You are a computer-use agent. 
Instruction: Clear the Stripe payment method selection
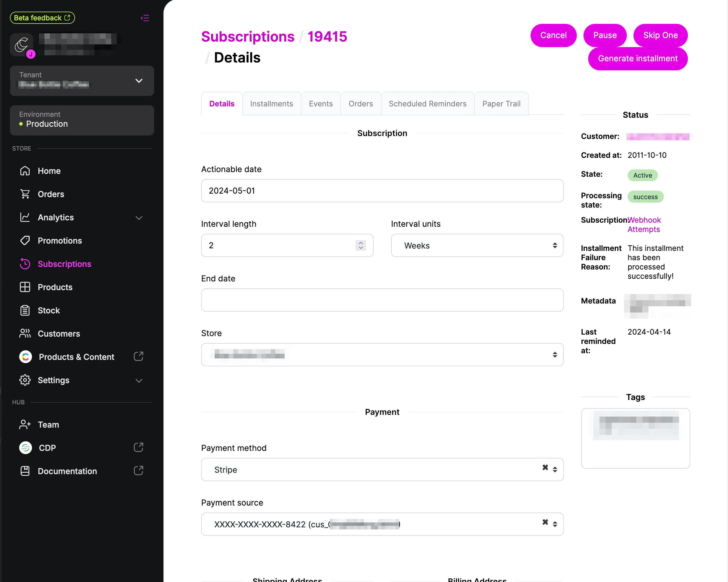(x=545, y=467)
